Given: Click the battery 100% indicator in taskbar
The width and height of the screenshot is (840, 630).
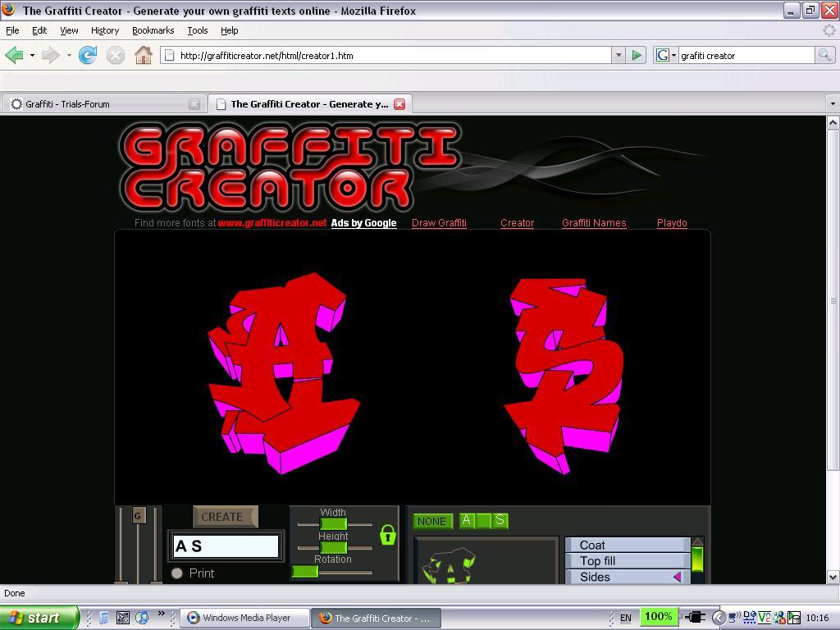Looking at the screenshot, I should (x=659, y=617).
